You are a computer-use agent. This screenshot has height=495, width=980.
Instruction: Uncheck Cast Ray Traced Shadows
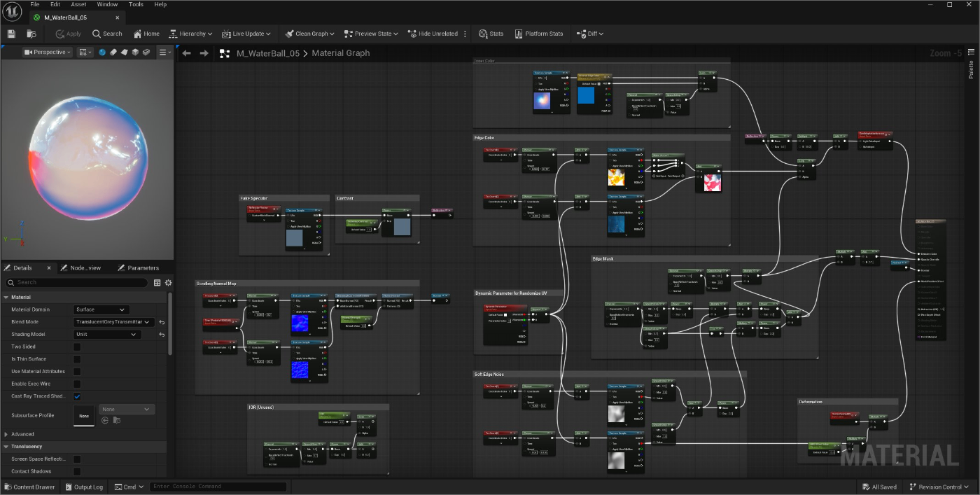click(x=77, y=396)
